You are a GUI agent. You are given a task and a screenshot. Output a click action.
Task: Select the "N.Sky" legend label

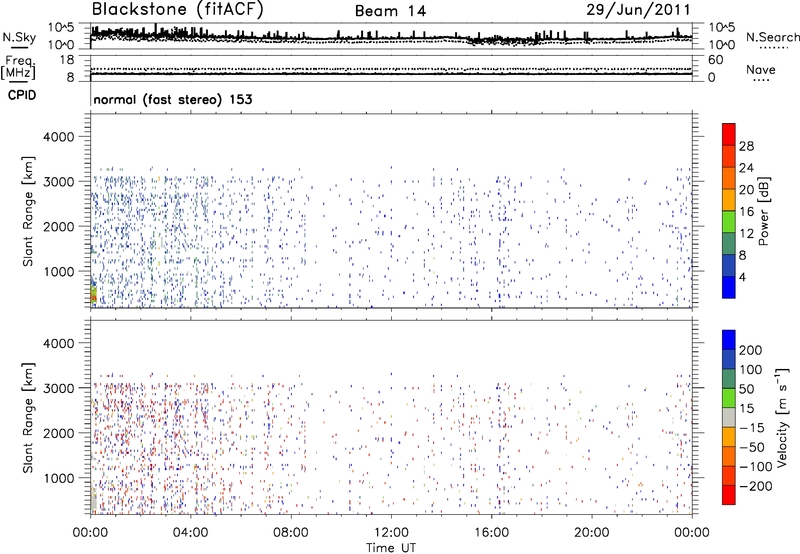[19, 37]
